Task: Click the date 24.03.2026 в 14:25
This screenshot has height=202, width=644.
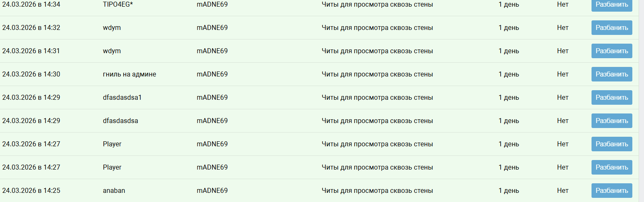Action: pyautogui.click(x=31, y=191)
